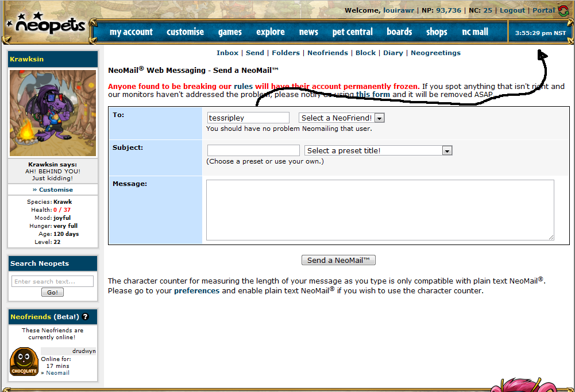This screenshot has height=392, width=575.
Task: Open the Diary link
Action: pos(393,53)
